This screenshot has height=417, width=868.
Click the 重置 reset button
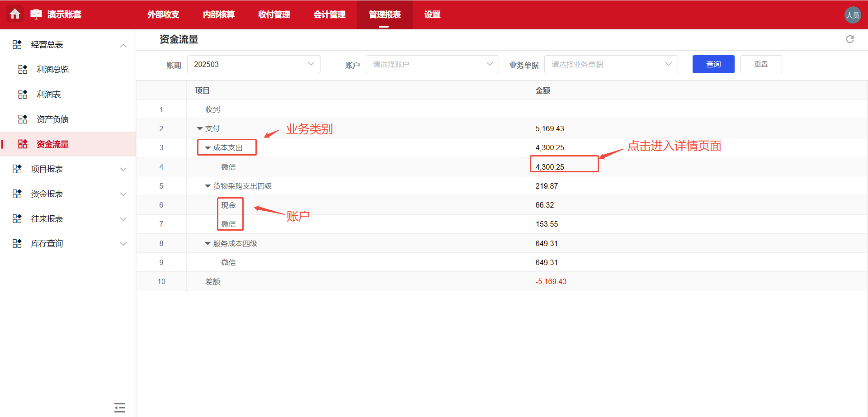click(760, 64)
